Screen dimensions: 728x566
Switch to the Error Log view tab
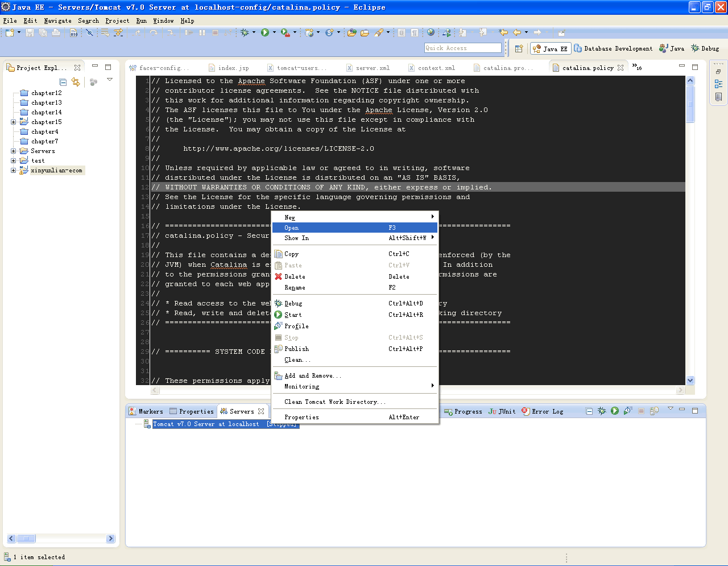coord(543,411)
